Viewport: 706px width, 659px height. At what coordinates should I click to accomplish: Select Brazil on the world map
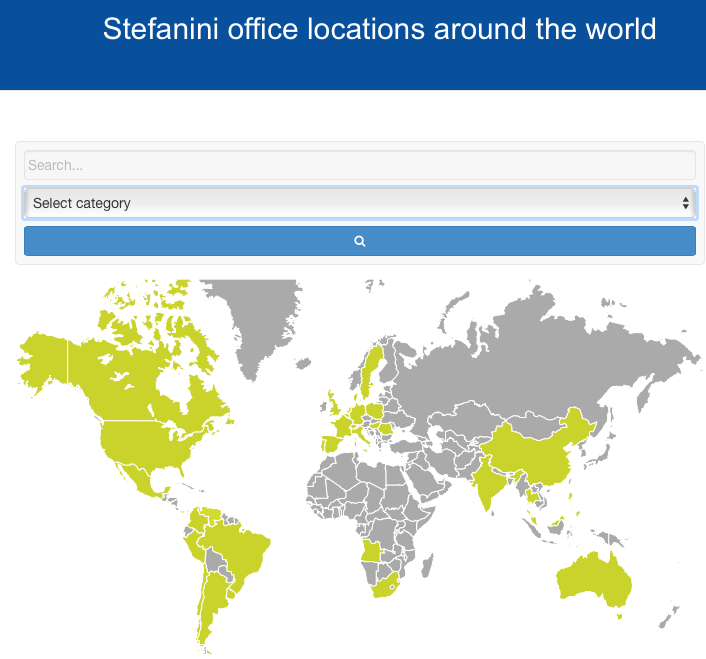238,550
